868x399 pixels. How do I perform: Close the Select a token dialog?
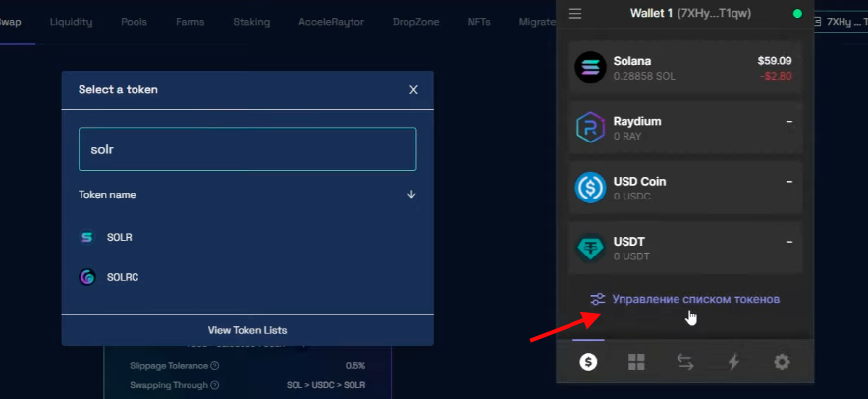413,89
